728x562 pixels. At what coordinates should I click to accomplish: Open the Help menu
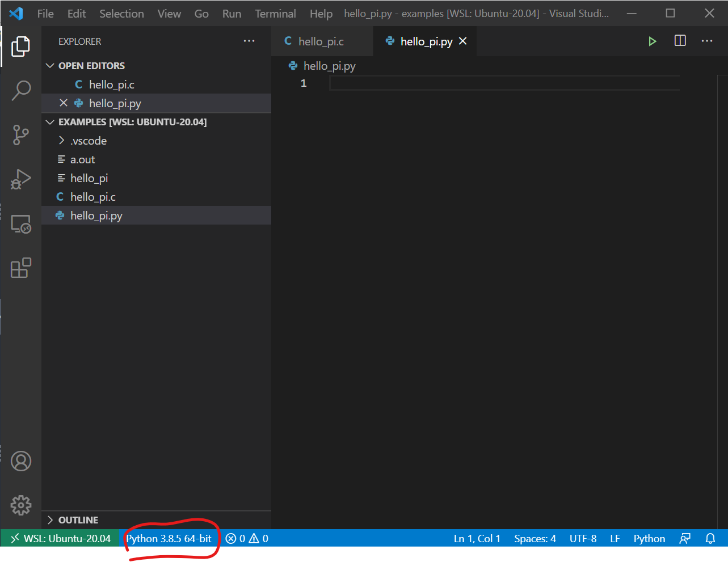(x=321, y=14)
